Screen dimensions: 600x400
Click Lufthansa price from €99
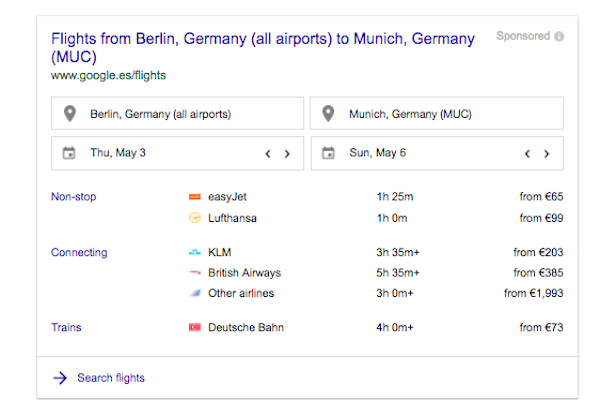[x=541, y=218]
